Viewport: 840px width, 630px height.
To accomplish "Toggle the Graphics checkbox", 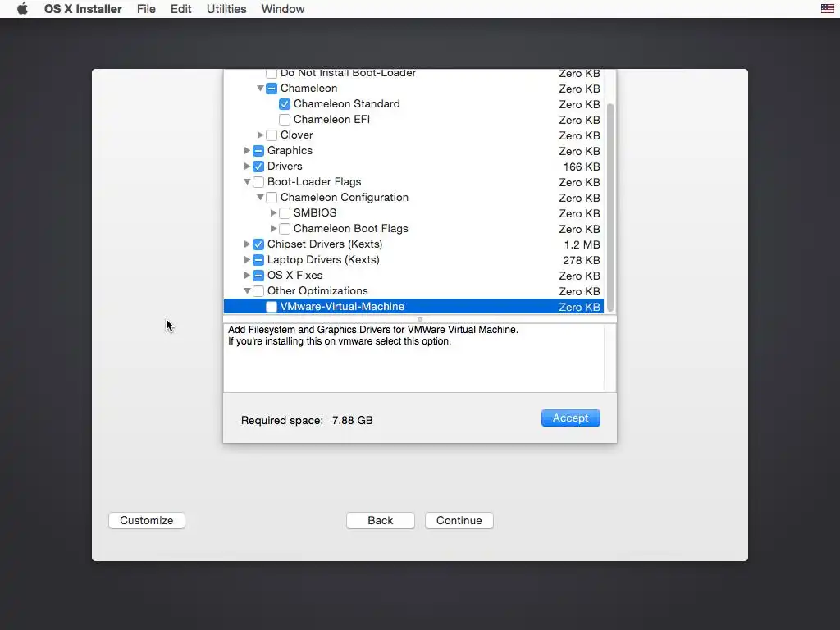I will point(258,151).
